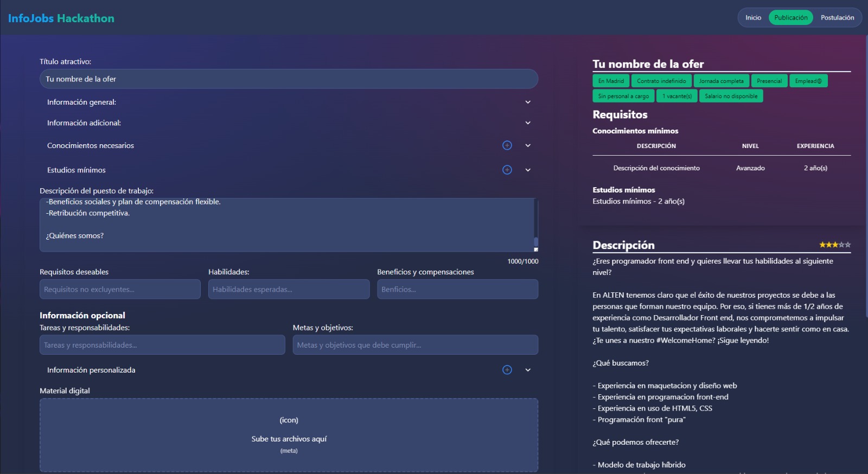Add a new Conocimientos necesarios entry

coord(507,145)
